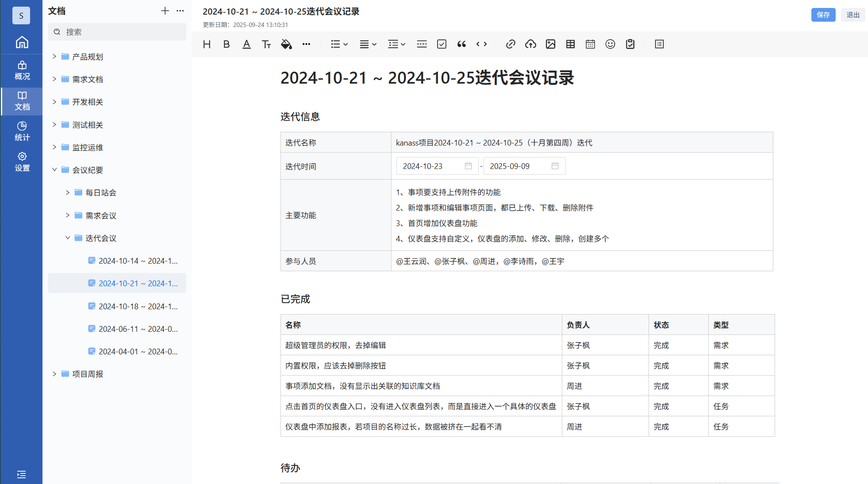Insert an emoji
This screenshot has width=868, height=484.
(610, 44)
